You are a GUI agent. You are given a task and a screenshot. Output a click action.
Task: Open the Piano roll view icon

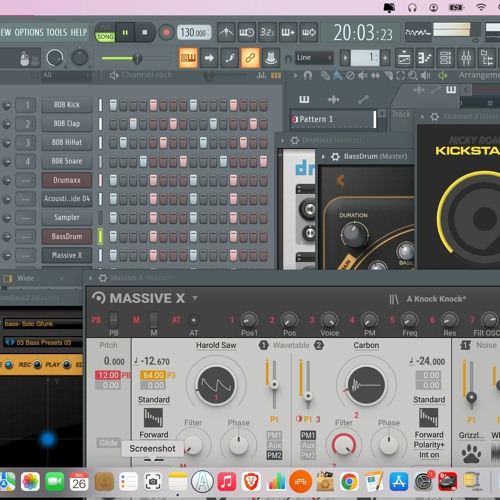pyautogui.click(x=425, y=58)
